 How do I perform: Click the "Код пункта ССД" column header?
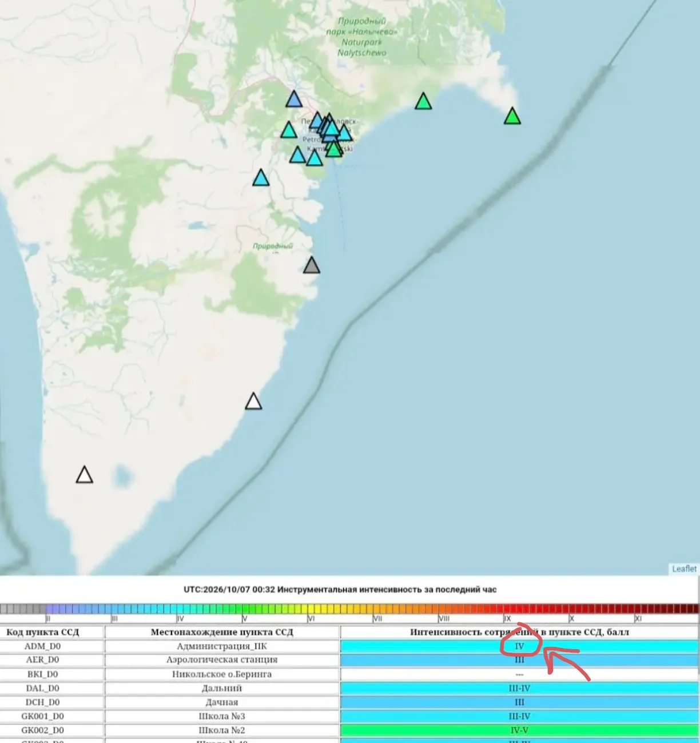[x=43, y=632]
